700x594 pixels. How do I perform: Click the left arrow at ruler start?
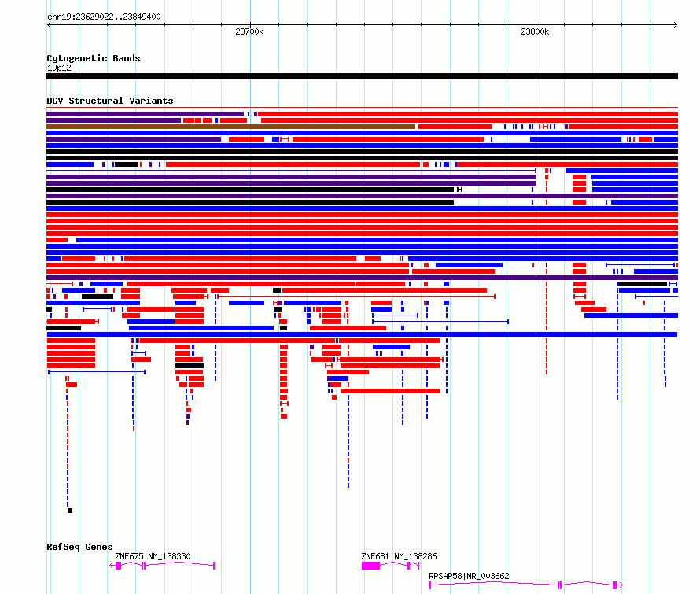tap(49, 25)
